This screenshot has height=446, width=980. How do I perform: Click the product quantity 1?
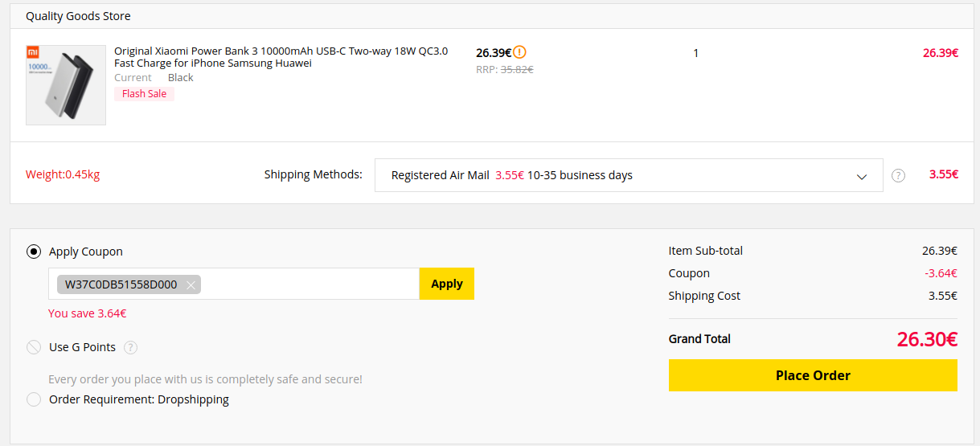click(695, 53)
